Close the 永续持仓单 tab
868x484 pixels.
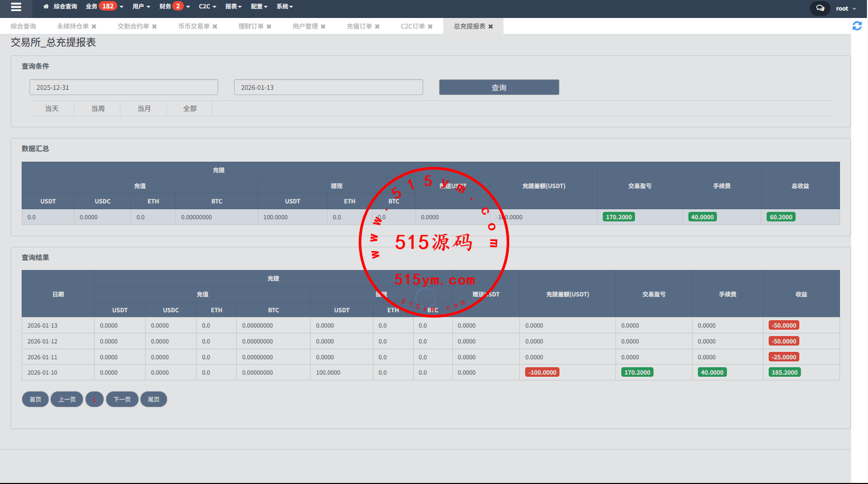pos(94,26)
